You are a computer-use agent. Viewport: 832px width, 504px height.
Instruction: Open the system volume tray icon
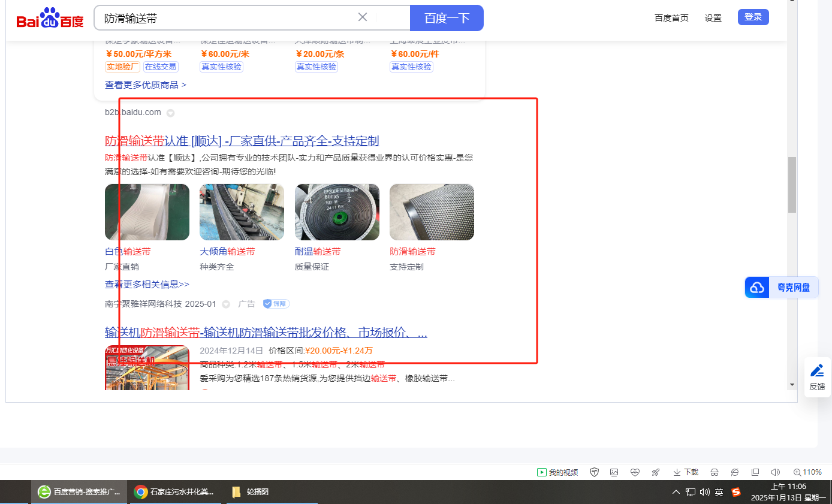[705, 492]
